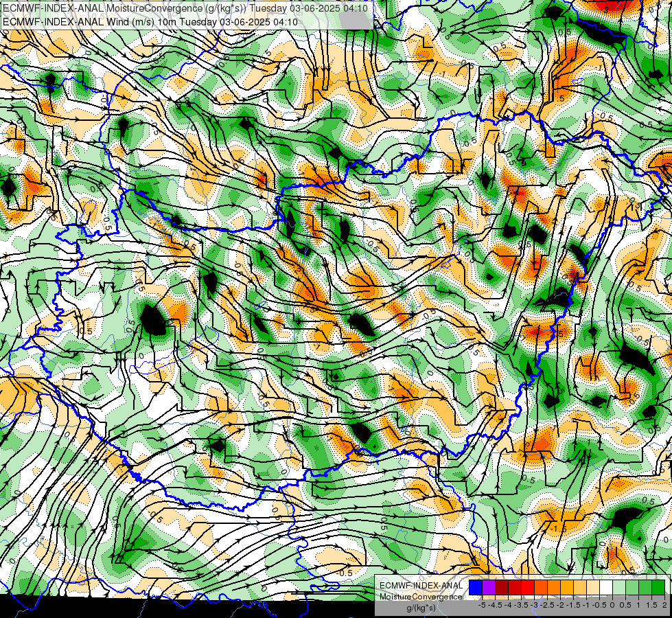Select the darkest green legend swatch at 2
This screenshot has width=672, height=618.
[x=658, y=587]
